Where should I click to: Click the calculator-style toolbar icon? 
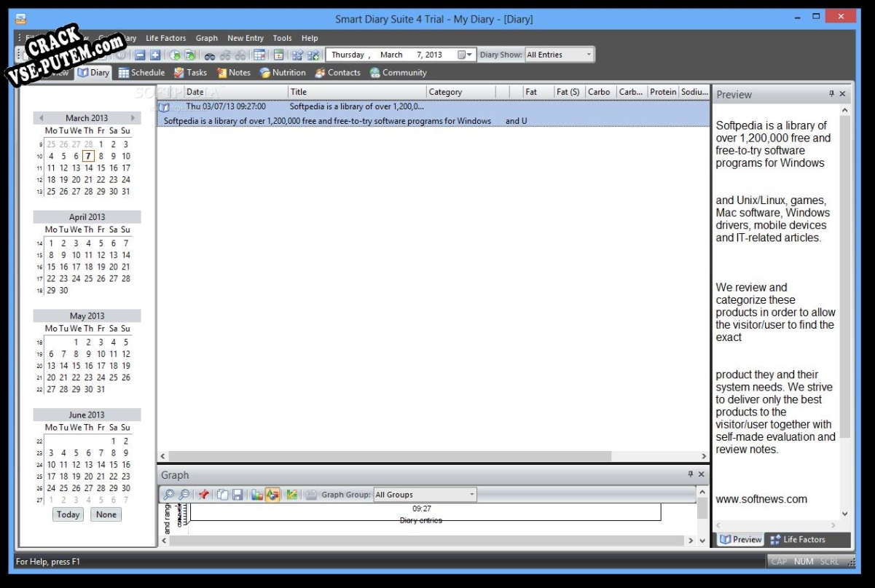click(279, 55)
